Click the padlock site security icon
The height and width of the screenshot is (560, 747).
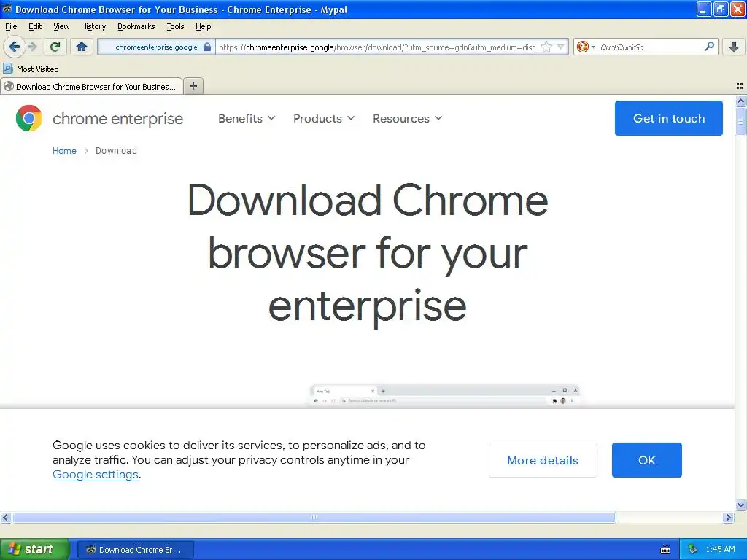pyautogui.click(x=207, y=47)
